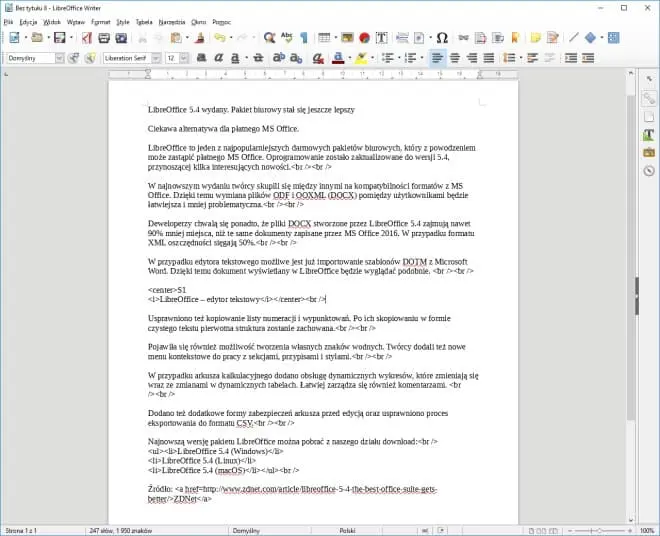Viewport: 660px width, 536px height.
Task: Apply the dark red font color swatch
Action: (x=338, y=58)
